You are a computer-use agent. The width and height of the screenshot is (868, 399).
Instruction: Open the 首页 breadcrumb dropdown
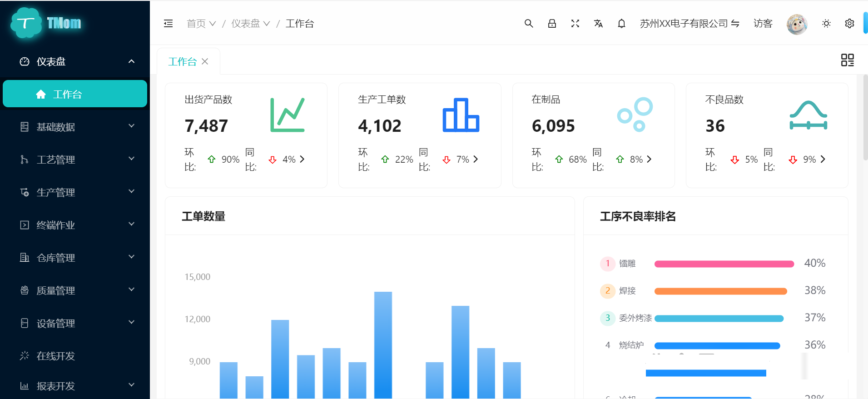(x=201, y=24)
